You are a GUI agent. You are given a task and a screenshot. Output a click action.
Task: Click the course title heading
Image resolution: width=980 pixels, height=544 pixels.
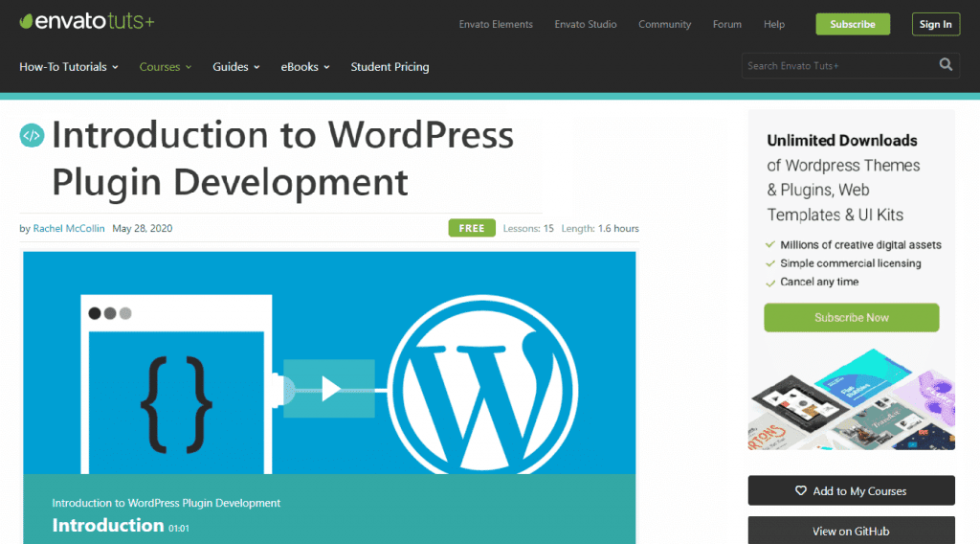[282, 158]
